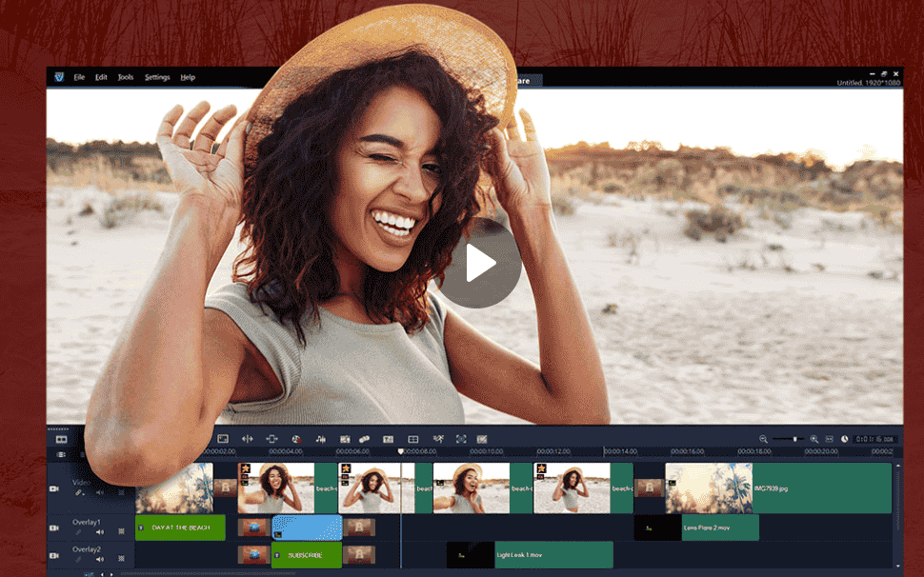Click the split clip toolbar icon
924x577 pixels.
[248, 439]
